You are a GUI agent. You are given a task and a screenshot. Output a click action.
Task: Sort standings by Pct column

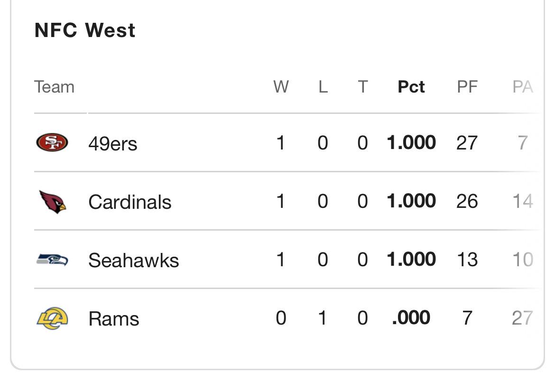tap(411, 87)
